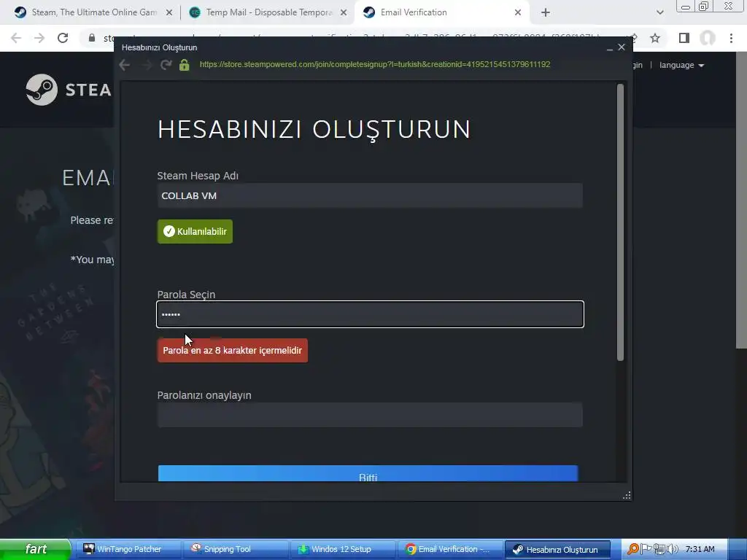Click Hesabınızı Oluşturun taskbar item
This screenshot has height=560, width=747.
(x=557, y=550)
